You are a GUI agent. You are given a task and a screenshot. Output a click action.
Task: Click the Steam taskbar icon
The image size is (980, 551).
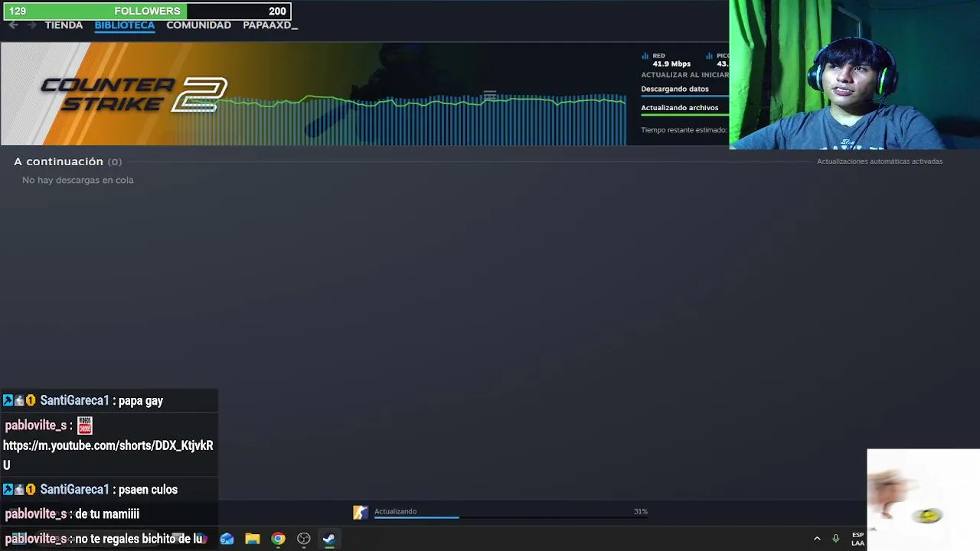(329, 539)
